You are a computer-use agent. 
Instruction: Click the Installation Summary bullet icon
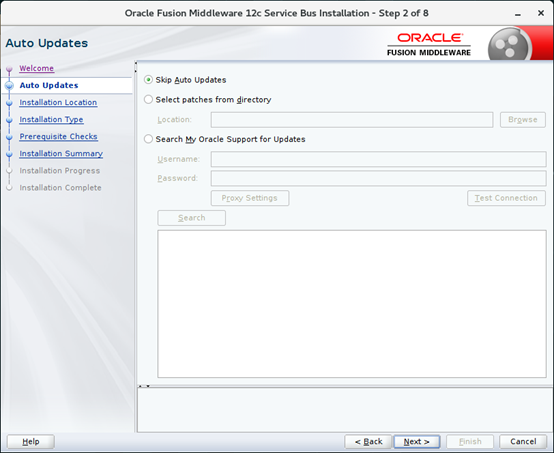tap(10, 154)
